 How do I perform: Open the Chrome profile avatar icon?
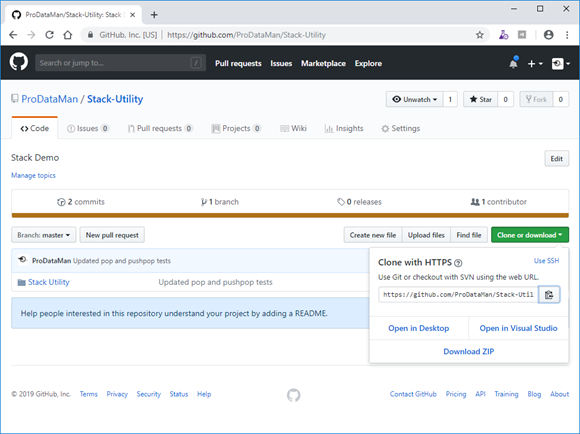[x=549, y=35]
